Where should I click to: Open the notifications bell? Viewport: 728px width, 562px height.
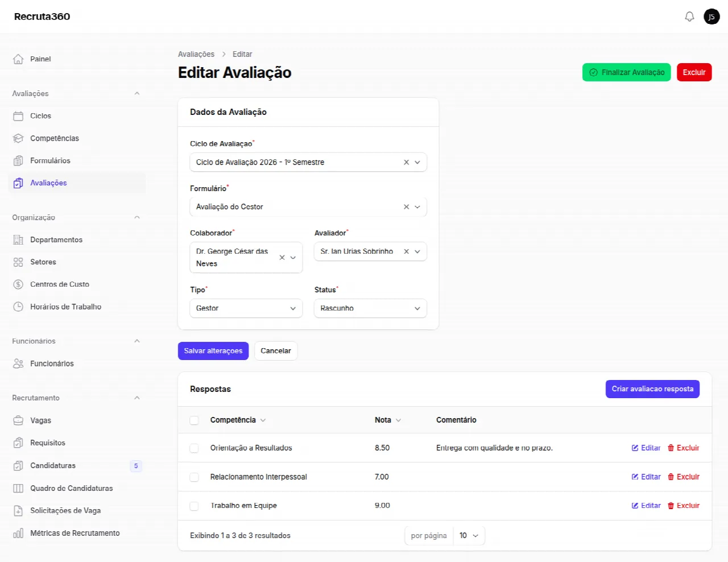point(689,16)
